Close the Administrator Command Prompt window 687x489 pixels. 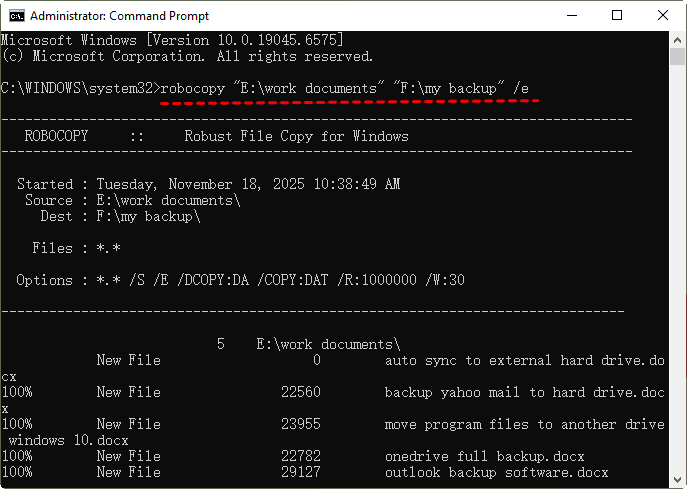661,16
